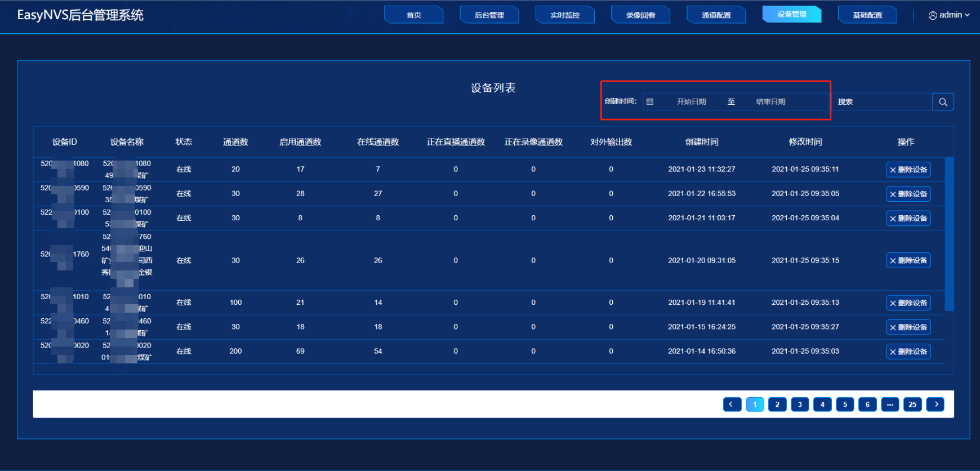Click the 创建时间 column header
The image size is (980, 471).
[x=702, y=142]
